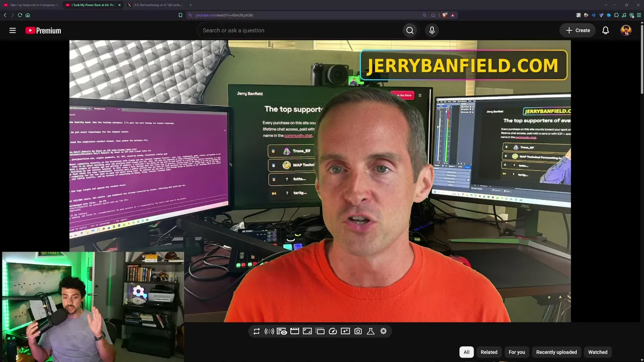The image size is (644, 362).
Task: Go forward with the browser forward arrow
Action: click(13, 15)
